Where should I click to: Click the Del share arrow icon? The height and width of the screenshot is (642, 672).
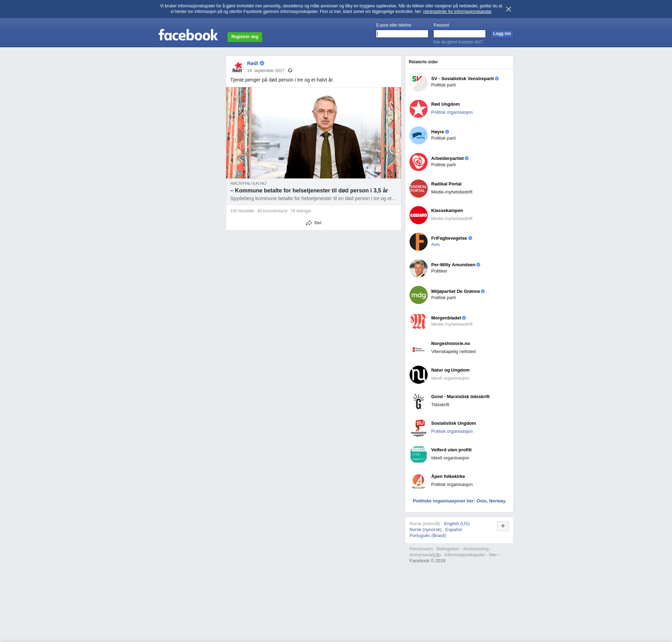tap(309, 223)
